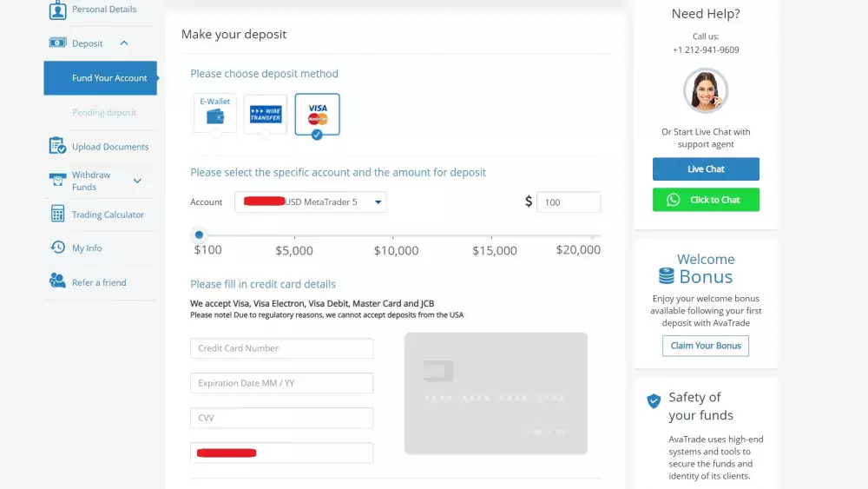The height and width of the screenshot is (489, 868).
Task: Click the Deposit cash icon
Action: [x=57, y=43]
